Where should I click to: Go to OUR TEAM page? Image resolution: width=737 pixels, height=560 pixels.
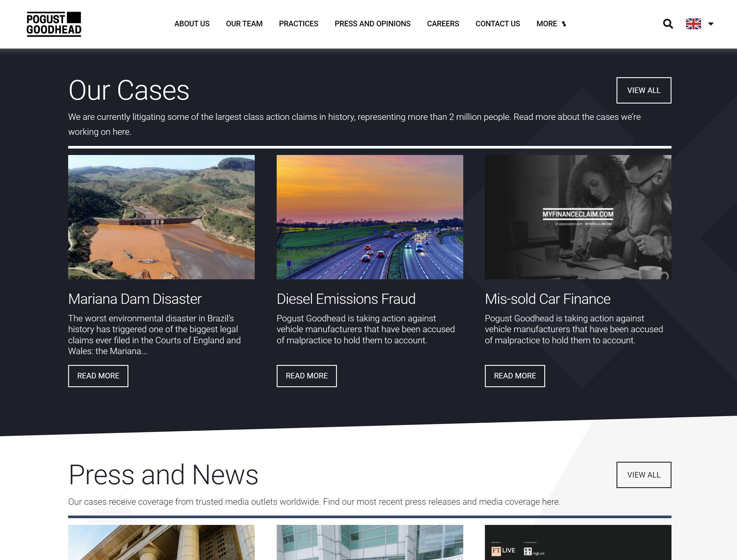click(244, 24)
